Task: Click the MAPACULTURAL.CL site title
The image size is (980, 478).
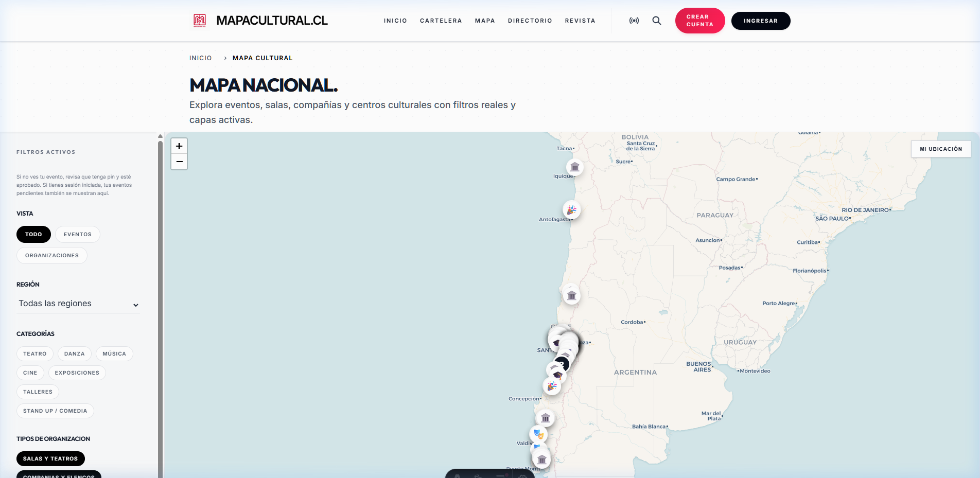Action: [272, 21]
